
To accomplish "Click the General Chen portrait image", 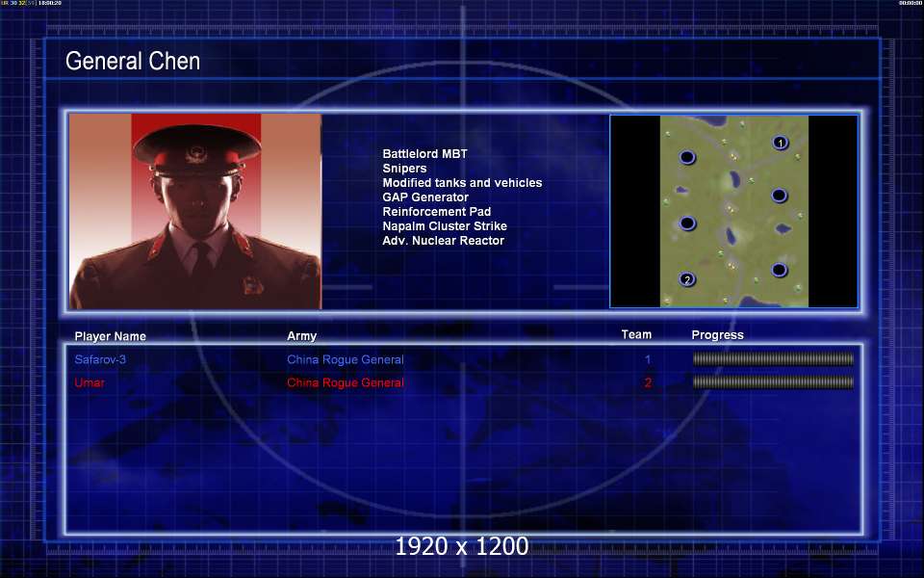I will click(x=195, y=212).
